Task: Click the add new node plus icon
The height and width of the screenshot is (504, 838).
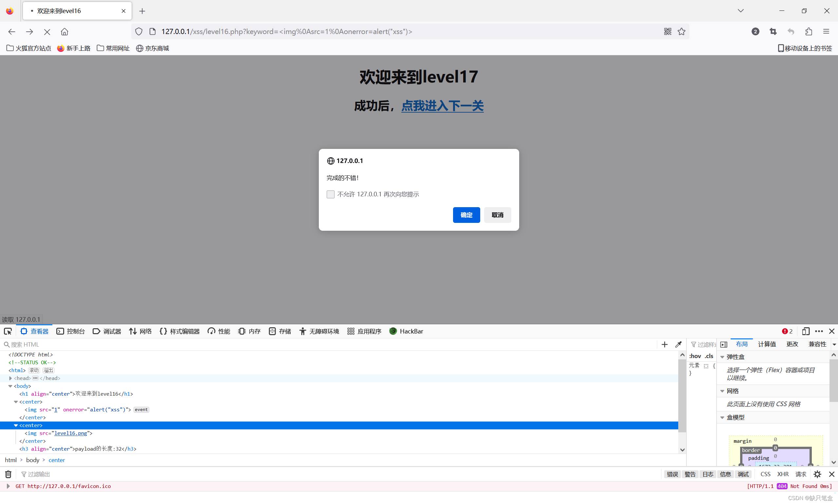Action: [665, 344]
